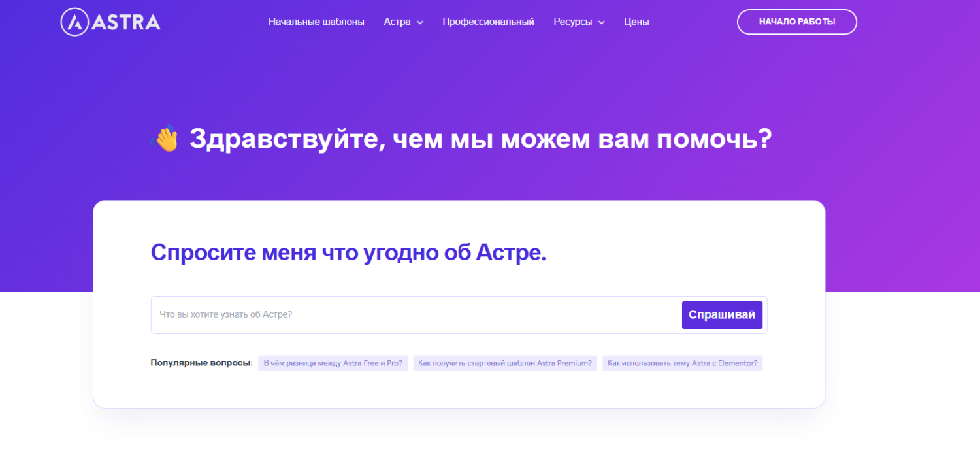Select the Astra with Elementor question
980x472 pixels.
[682, 363]
